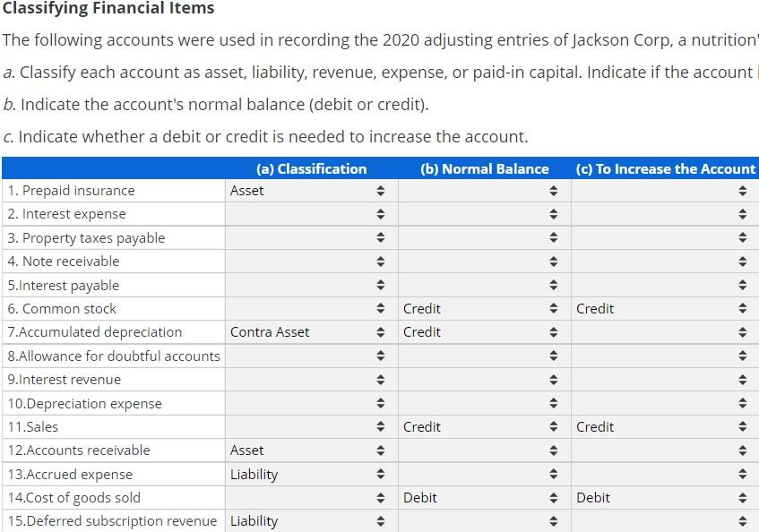The height and width of the screenshot is (532, 759).
Task: Open To Increase for Deferred subscription revenue
Action: pos(665,521)
